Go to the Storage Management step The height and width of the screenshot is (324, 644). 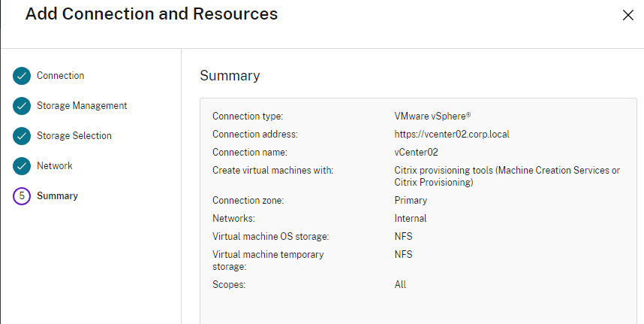click(x=82, y=106)
